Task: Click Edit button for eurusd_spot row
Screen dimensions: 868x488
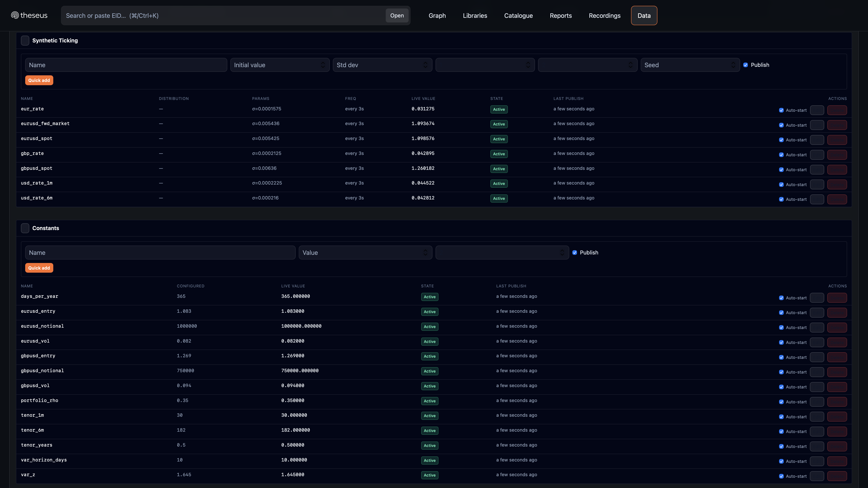Action: click(817, 140)
